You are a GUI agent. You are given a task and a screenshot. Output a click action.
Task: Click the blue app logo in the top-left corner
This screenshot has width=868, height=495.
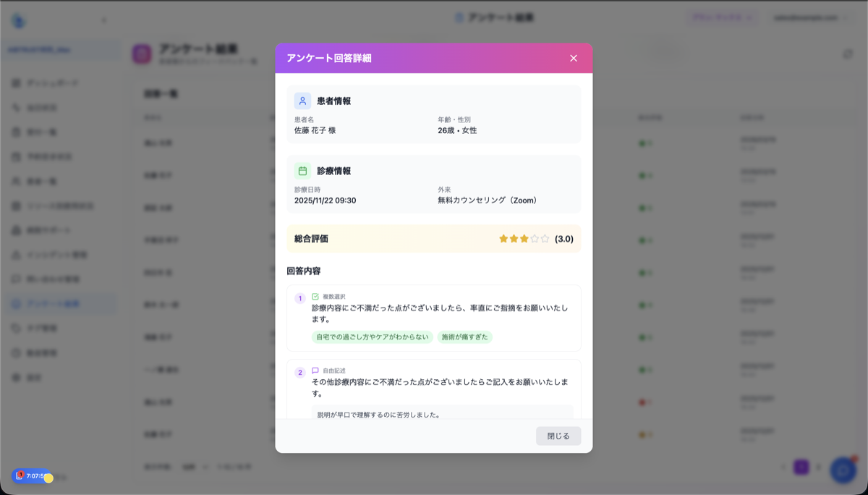coord(18,20)
